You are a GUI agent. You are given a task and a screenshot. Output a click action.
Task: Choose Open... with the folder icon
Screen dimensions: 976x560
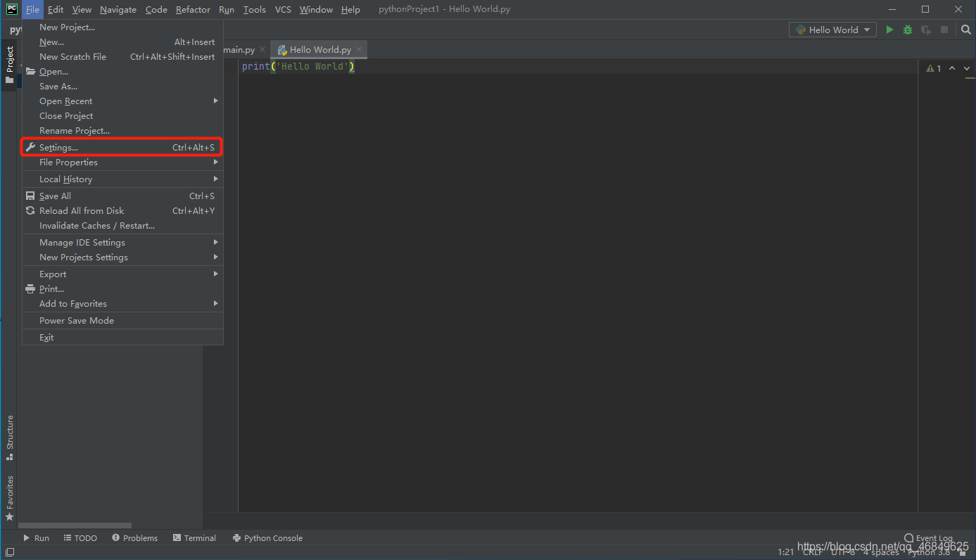(x=122, y=72)
